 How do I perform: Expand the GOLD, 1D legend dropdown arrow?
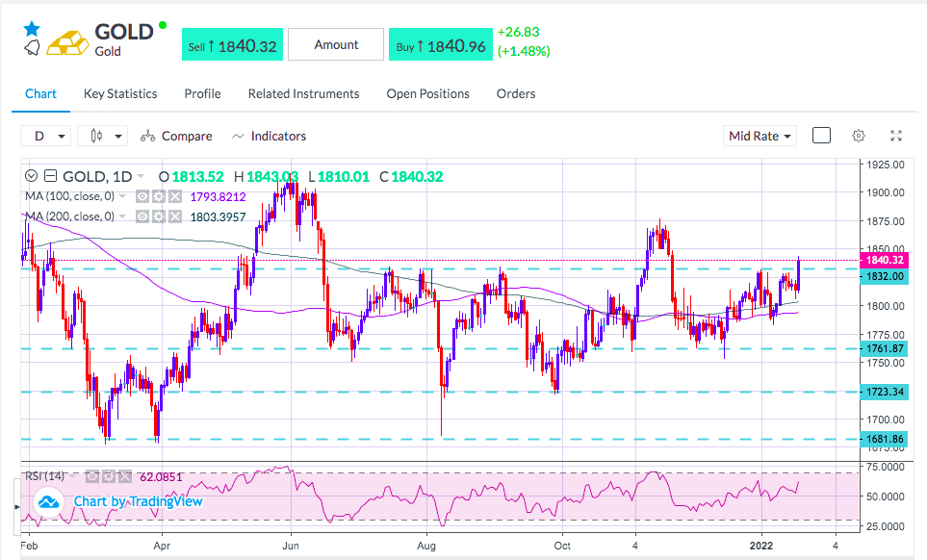coord(141,176)
